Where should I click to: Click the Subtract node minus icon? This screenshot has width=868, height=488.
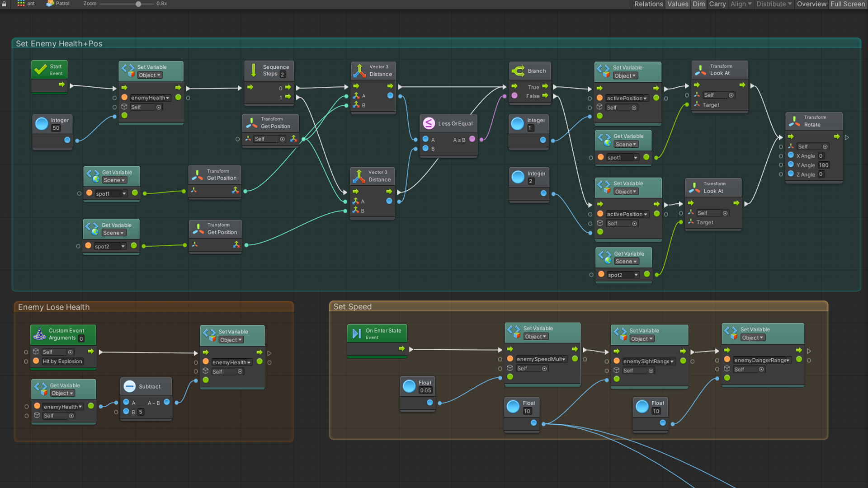pyautogui.click(x=130, y=386)
